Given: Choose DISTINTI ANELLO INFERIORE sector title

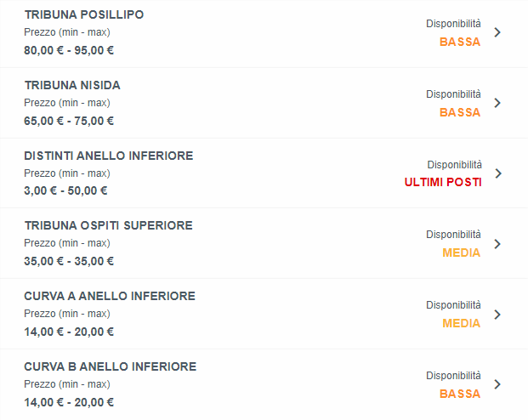Looking at the screenshot, I should tap(109, 156).
